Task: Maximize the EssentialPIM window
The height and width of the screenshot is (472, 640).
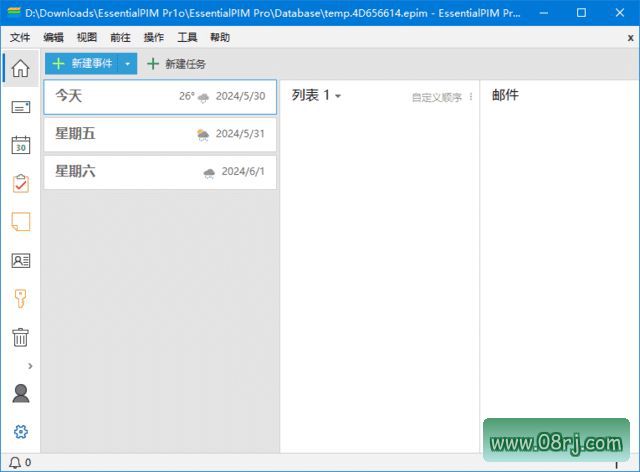Action: 581,13
